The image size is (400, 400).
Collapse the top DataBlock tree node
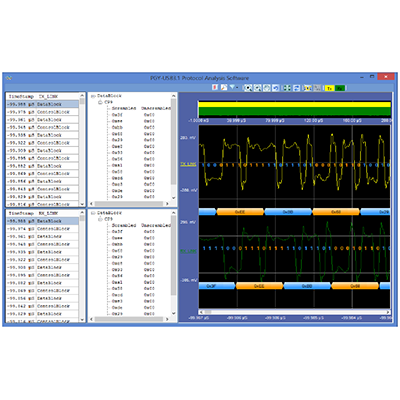click(93, 96)
